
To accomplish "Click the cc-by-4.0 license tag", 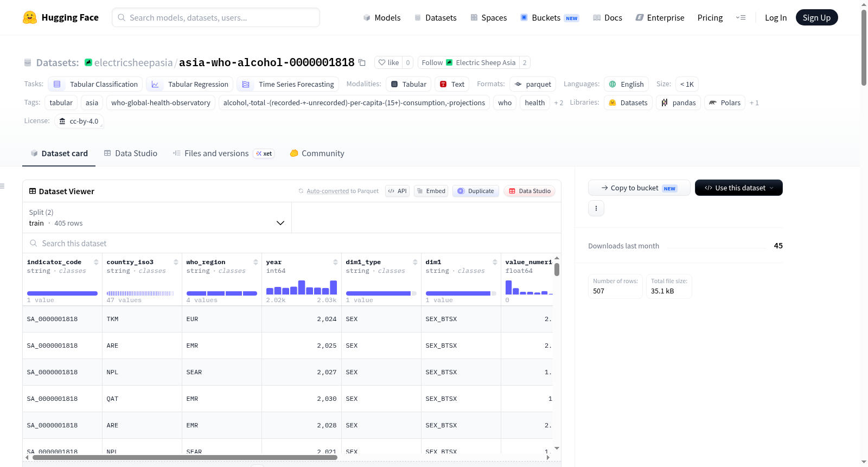I will [x=79, y=121].
